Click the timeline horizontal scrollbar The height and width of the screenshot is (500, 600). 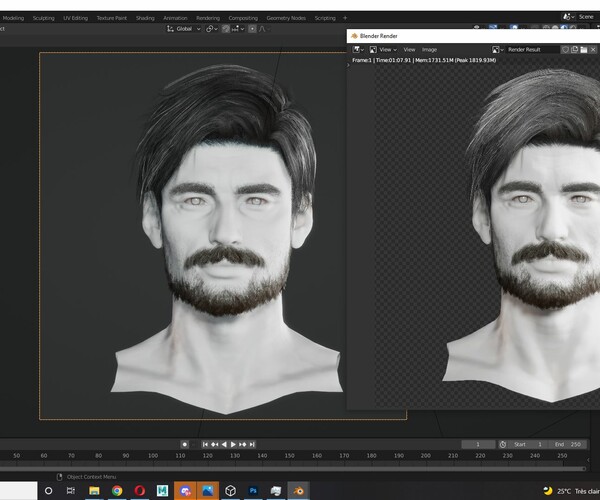[293, 468]
